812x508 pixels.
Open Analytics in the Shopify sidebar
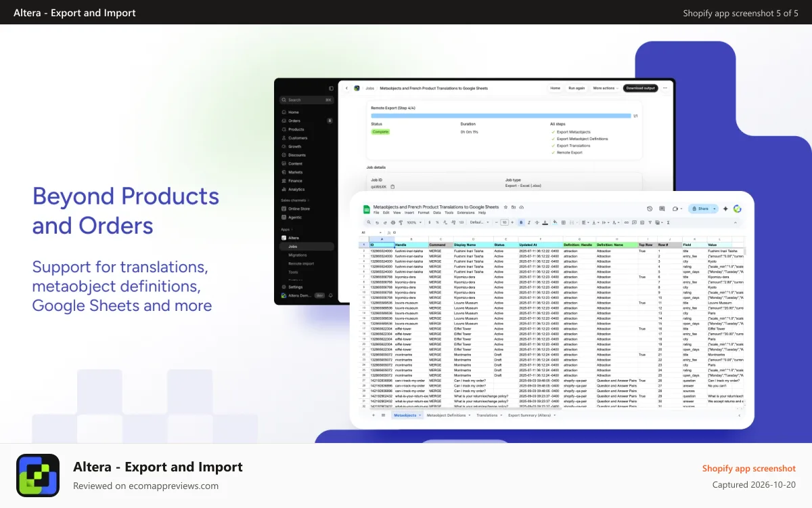[x=296, y=190]
